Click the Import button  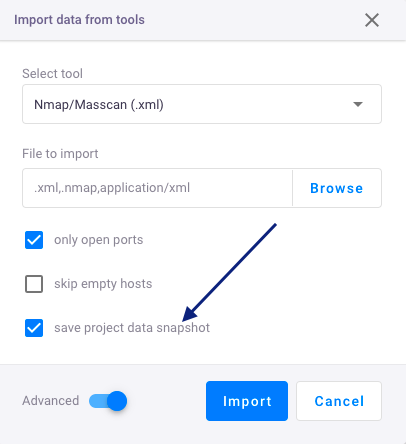[x=247, y=401]
